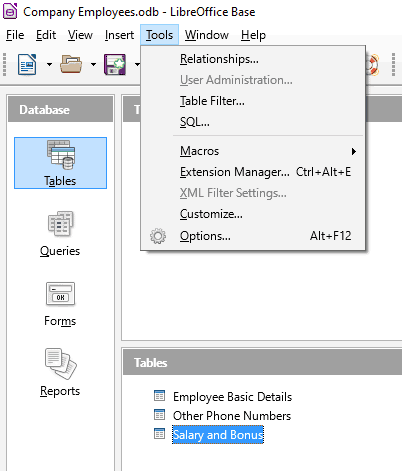Expand the Open folder dropdown arrow
Viewport: 402px width, 471px height.
pos(93,65)
